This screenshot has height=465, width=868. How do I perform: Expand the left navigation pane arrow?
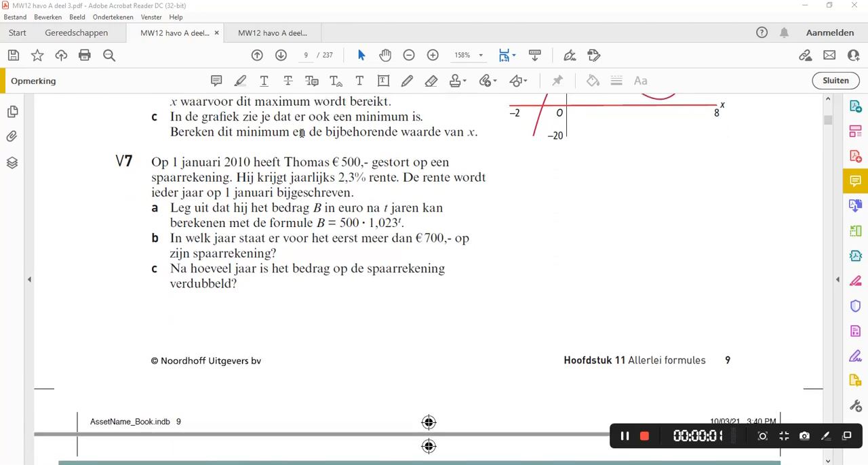point(29,279)
